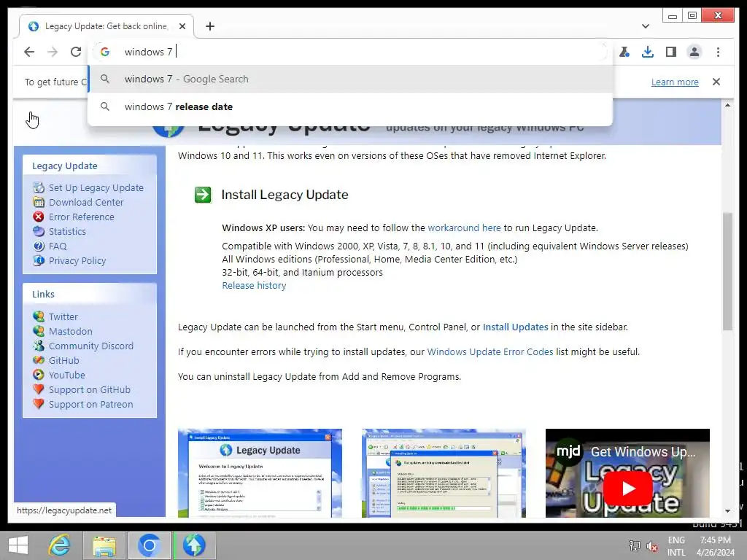Open Support on GitHub link
Viewport: 747px width, 560px height.
90,390
